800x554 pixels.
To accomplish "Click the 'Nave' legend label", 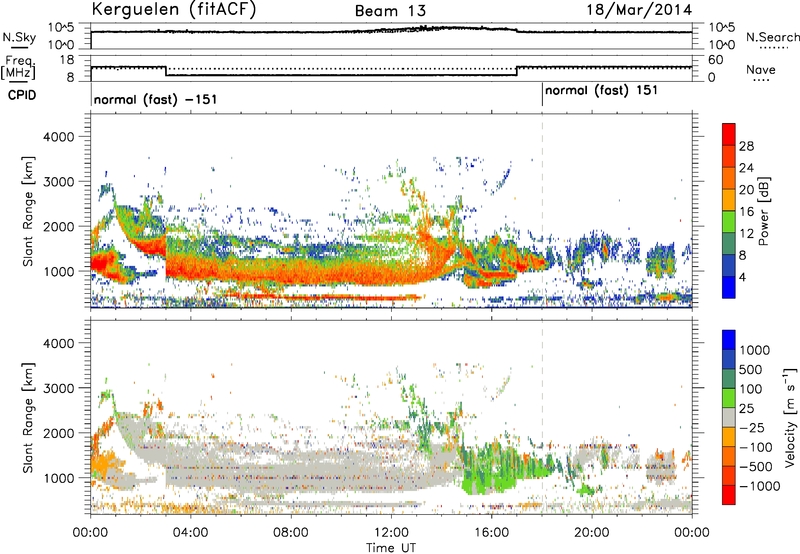I will click(761, 70).
